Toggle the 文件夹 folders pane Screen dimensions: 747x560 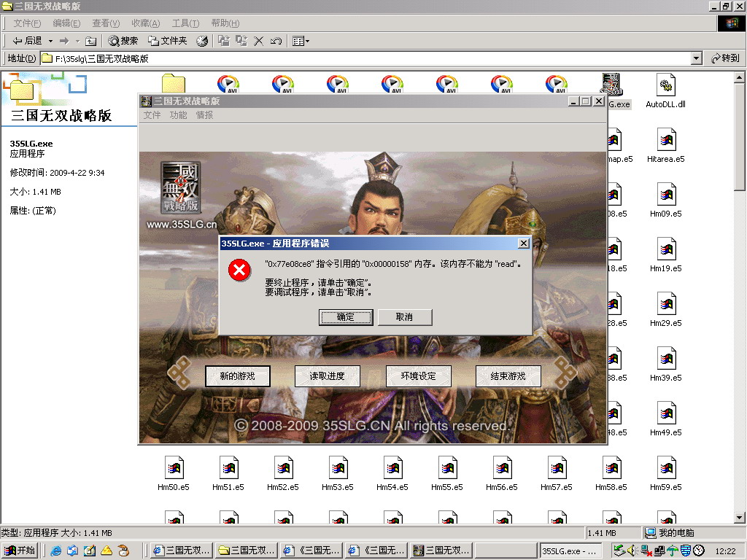(167, 41)
